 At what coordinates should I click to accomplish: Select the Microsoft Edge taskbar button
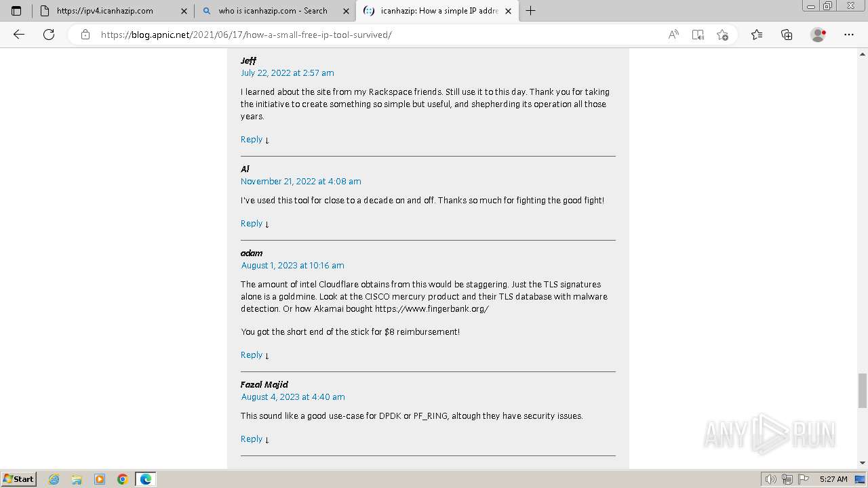146,479
